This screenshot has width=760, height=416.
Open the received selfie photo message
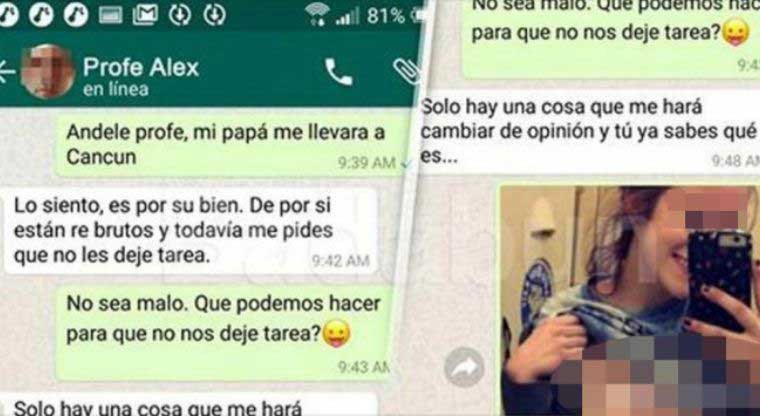coord(630,301)
